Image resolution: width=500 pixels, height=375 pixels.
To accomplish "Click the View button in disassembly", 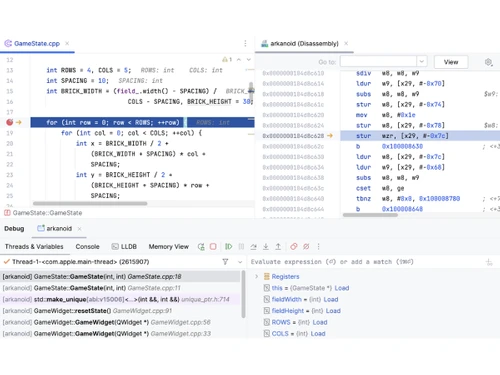I will coord(451,62).
